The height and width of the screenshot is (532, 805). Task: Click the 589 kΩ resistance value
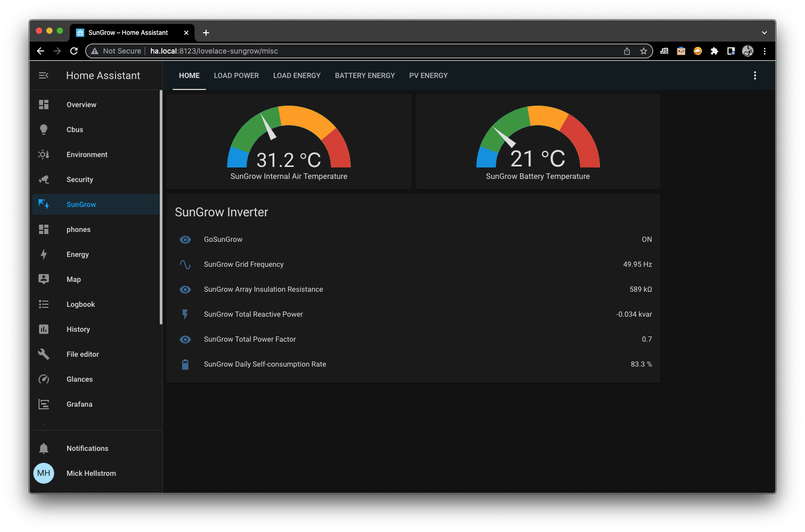point(641,289)
